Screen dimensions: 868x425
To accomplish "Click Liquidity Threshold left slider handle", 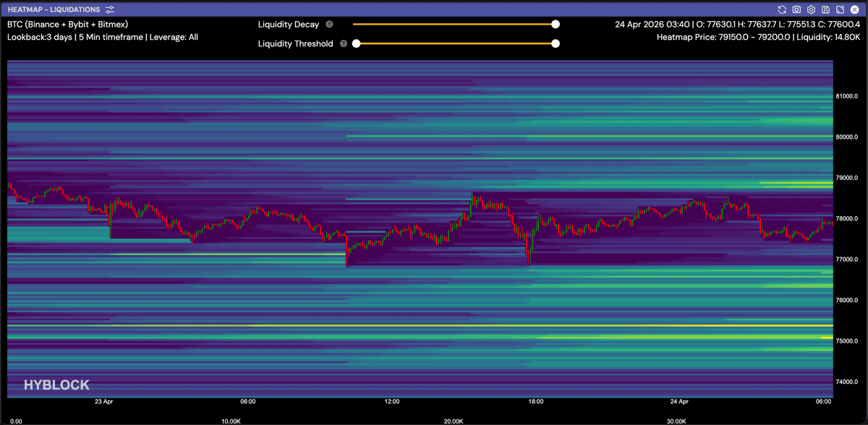I will click(356, 43).
